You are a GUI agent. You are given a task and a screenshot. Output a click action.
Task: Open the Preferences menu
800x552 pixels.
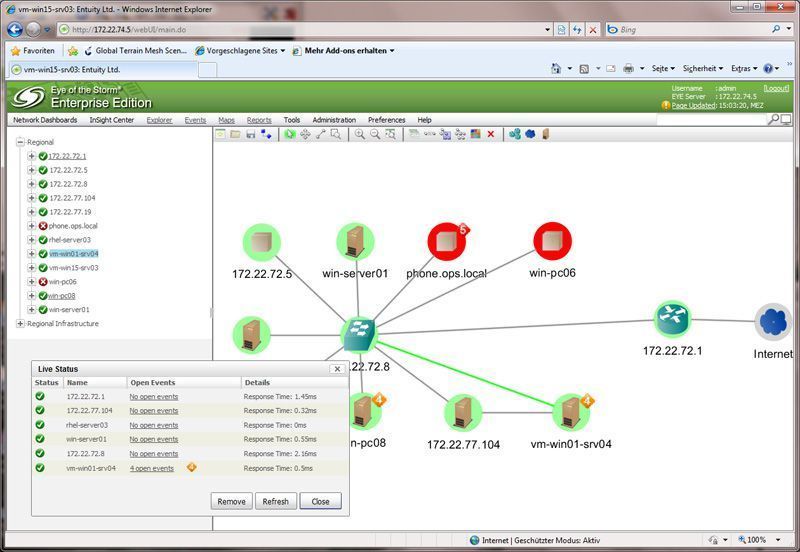pos(387,120)
